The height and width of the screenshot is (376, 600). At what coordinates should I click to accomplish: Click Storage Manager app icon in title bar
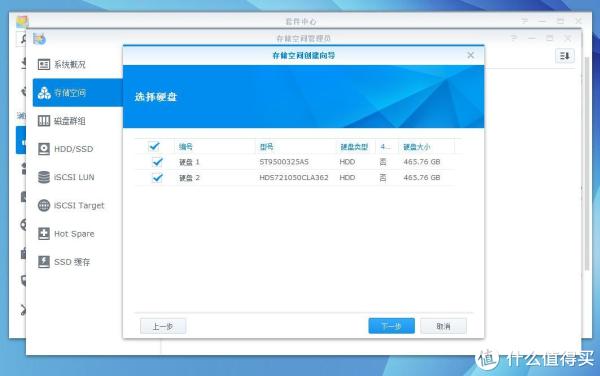pos(39,39)
